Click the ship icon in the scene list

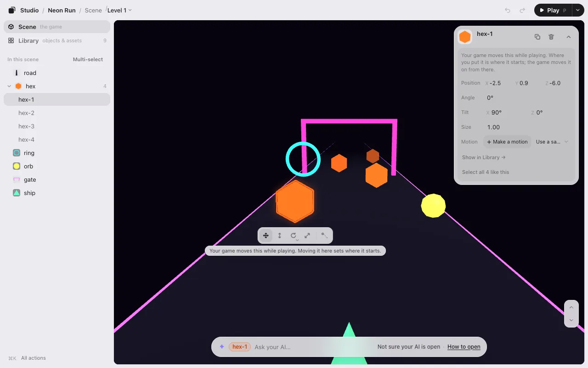[17, 193]
